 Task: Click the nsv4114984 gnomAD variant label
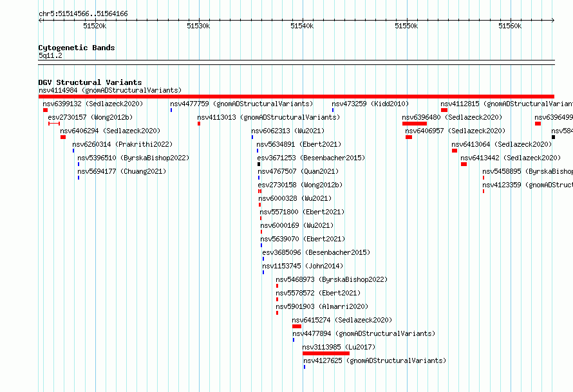pyautogui.click(x=110, y=90)
